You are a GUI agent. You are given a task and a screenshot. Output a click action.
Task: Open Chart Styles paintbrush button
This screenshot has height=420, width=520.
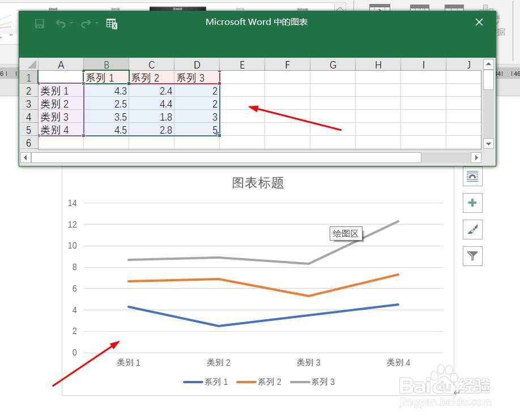click(472, 229)
